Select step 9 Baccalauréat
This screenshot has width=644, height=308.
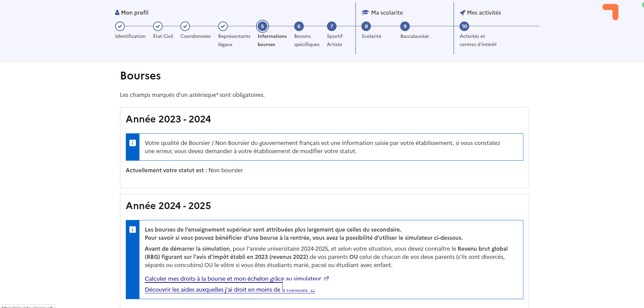[405, 26]
